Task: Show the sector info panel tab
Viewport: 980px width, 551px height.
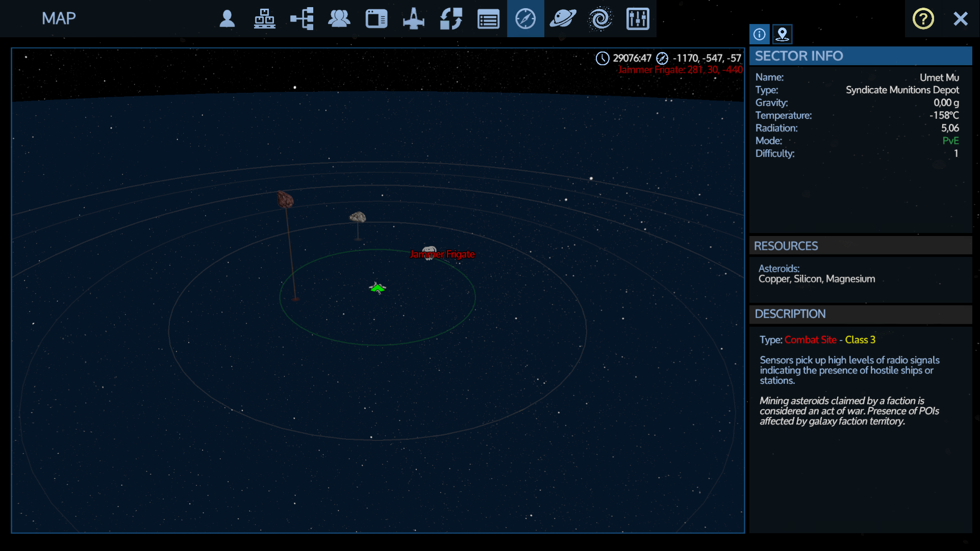Action: [x=759, y=34]
